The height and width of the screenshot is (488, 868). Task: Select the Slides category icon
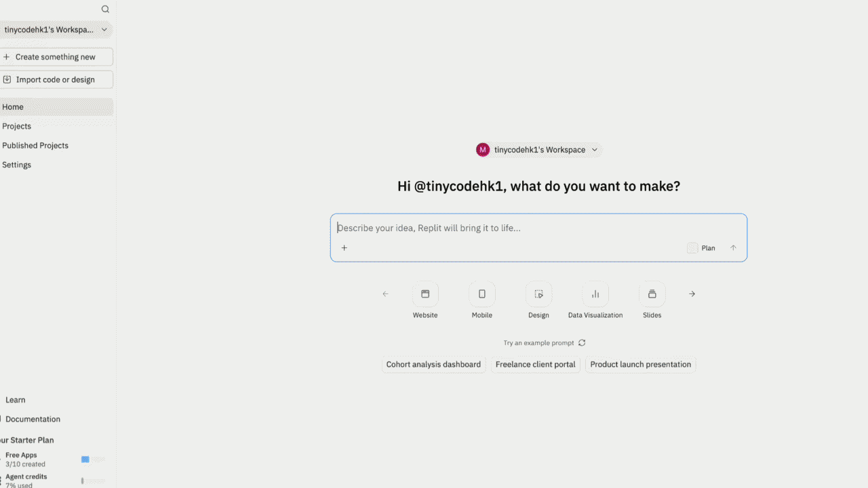tap(652, 293)
